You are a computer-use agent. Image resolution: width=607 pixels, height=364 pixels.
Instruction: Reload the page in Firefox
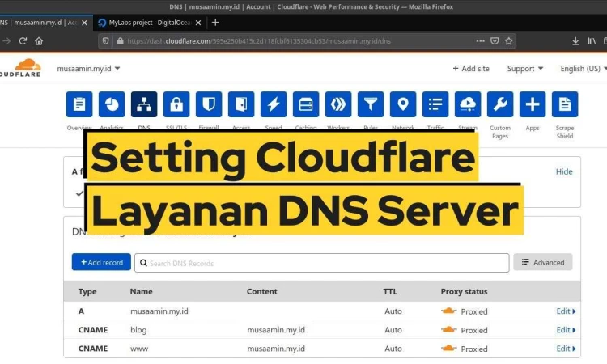click(23, 41)
